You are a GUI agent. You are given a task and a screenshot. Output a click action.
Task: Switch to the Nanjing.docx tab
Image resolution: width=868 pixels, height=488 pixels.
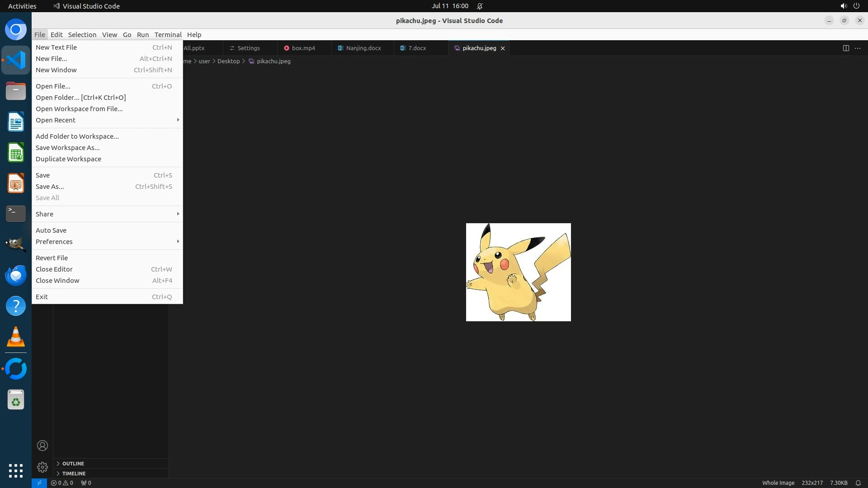click(x=363, y=48)
